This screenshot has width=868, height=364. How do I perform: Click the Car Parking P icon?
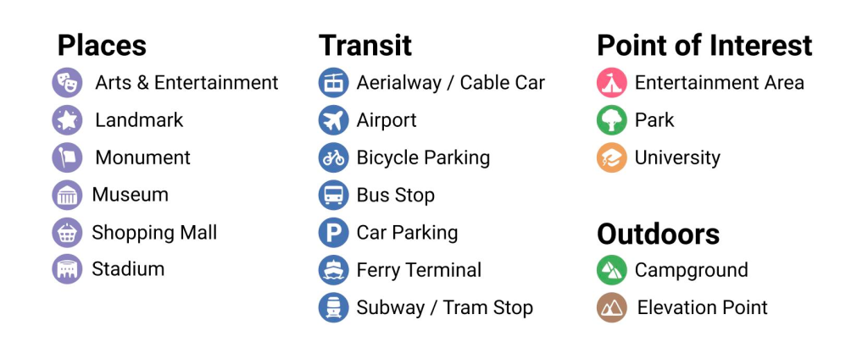click(334, 232)
